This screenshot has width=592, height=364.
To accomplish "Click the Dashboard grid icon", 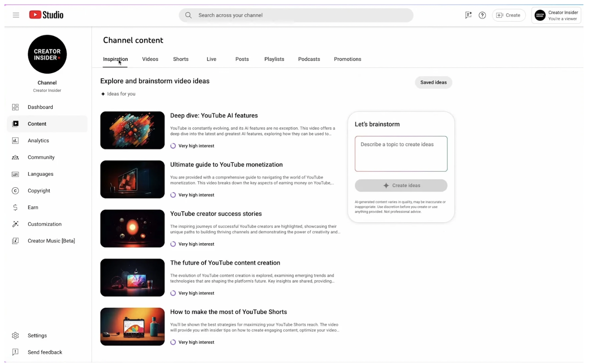I will [16, 107].
